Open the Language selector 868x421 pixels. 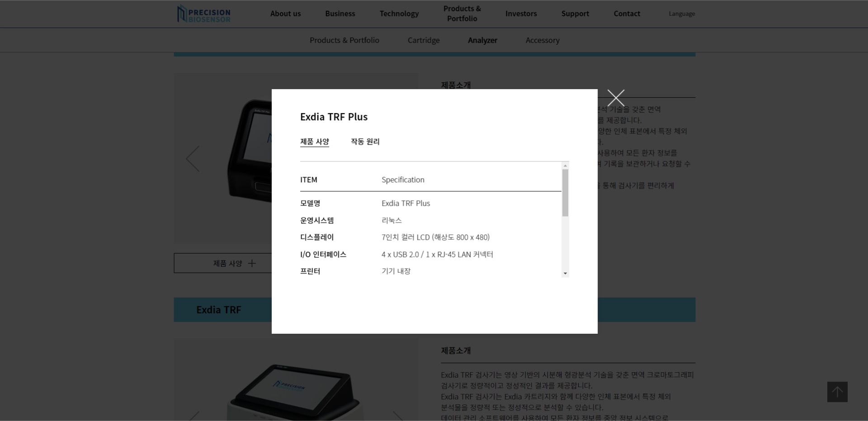point(682,14)
